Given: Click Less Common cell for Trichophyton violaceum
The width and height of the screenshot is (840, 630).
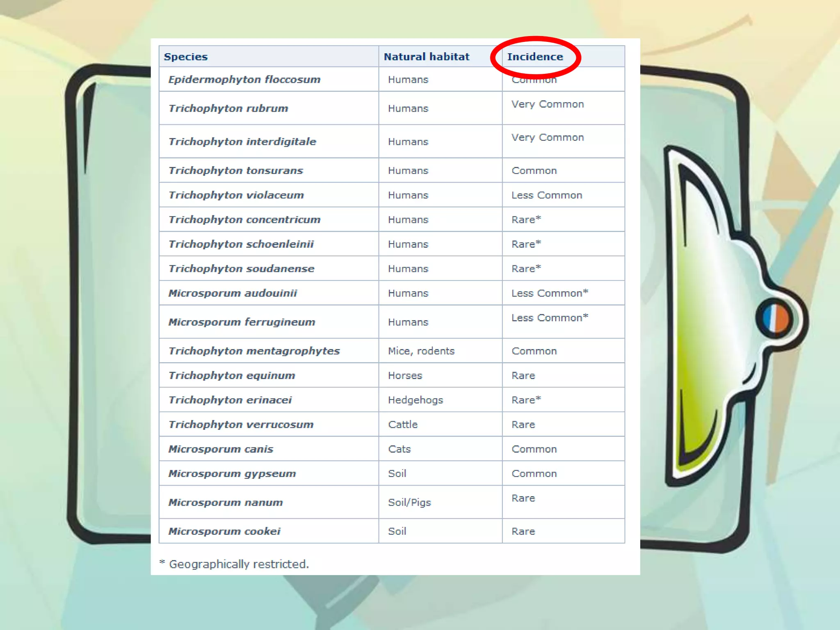Looking at the screenshot, I should pyautogui.click(x=546, y=195).
